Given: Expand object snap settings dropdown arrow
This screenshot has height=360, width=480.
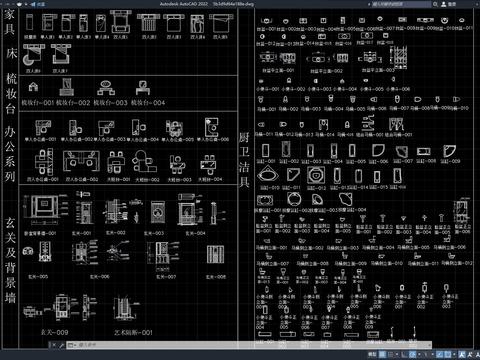Looking at the screenshot, I should tap(454, 354).
